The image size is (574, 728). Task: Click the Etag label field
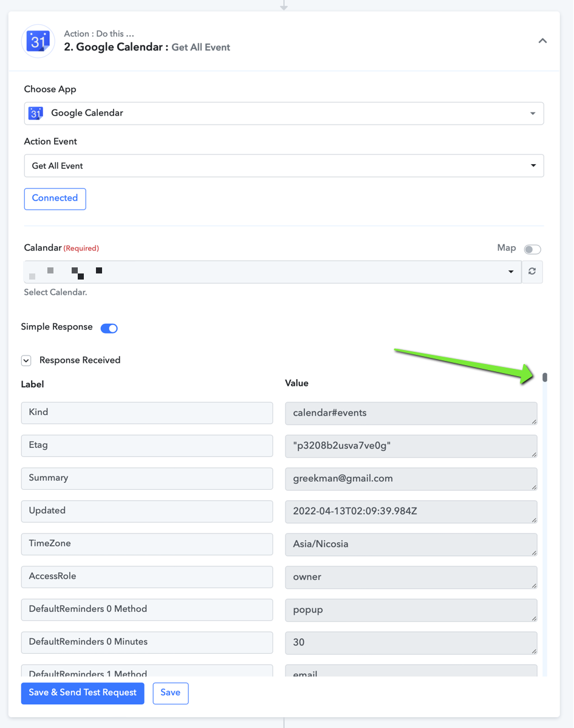(x=146, y=445)
